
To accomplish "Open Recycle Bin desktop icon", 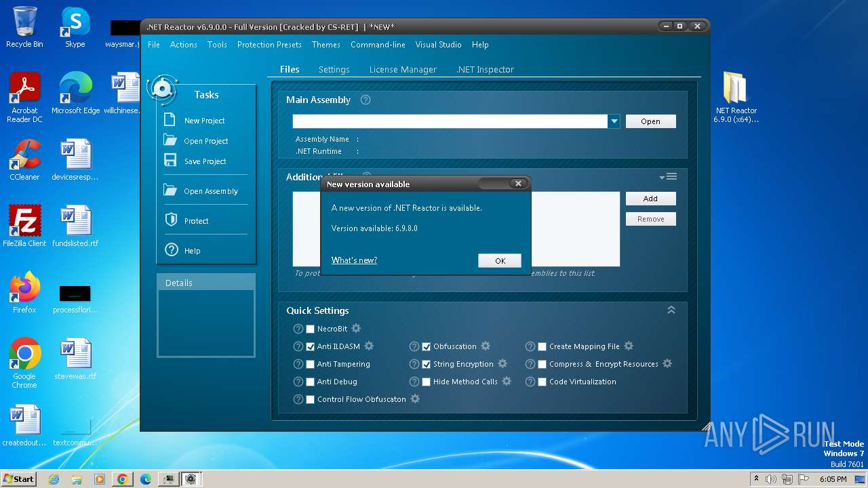I will click(x=24, y=27).
